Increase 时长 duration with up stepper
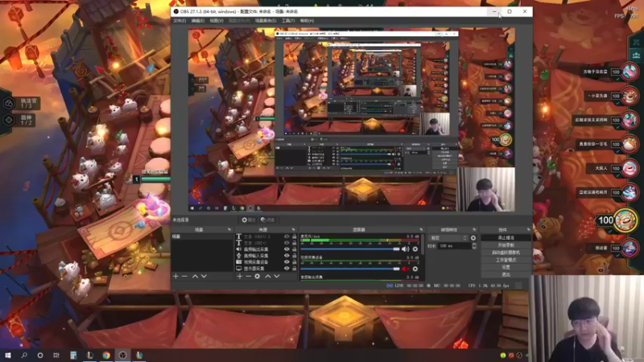644x362 pixels. (474, 245)
